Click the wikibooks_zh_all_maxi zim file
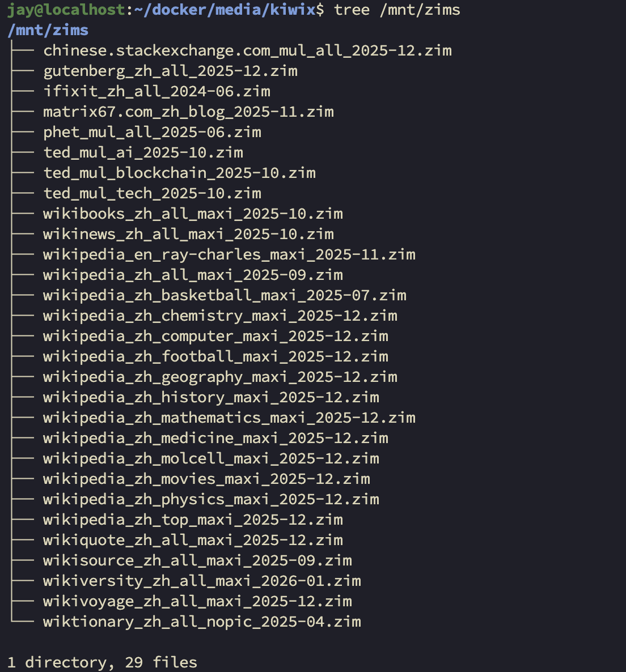The height and width of the screenshot is (672, 626). [x=193, y=214]
